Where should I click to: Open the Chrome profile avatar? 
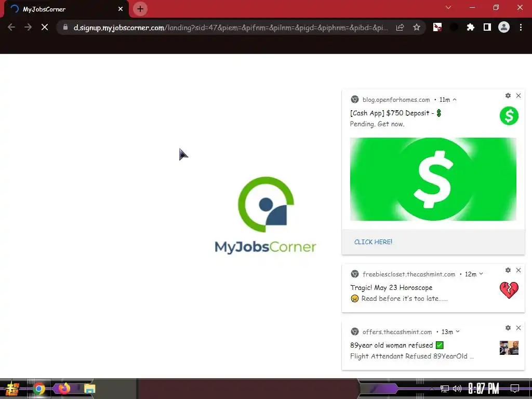pos(504,27)
